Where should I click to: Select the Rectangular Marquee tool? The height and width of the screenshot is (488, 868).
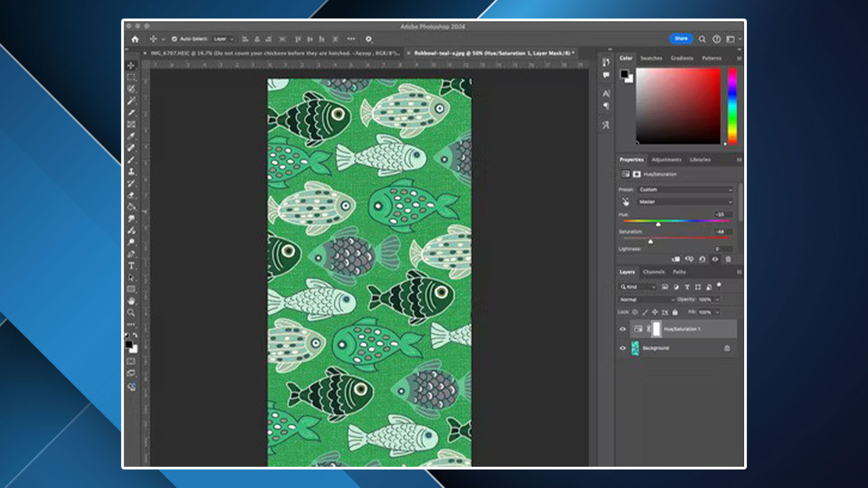click(131, 77)
